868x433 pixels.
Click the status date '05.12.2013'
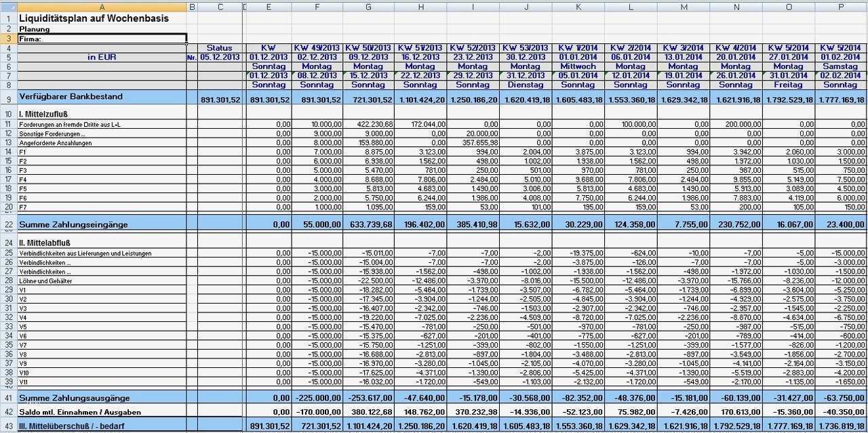[220, 57]
